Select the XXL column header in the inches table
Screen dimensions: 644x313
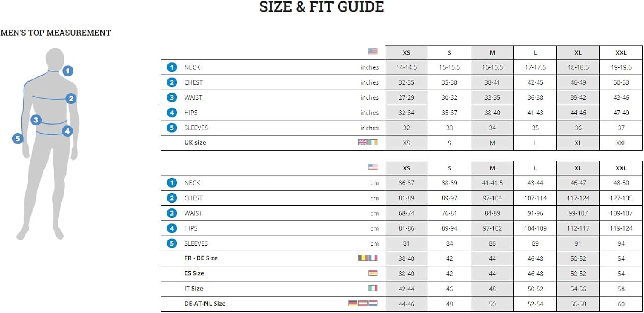(621, 53)
